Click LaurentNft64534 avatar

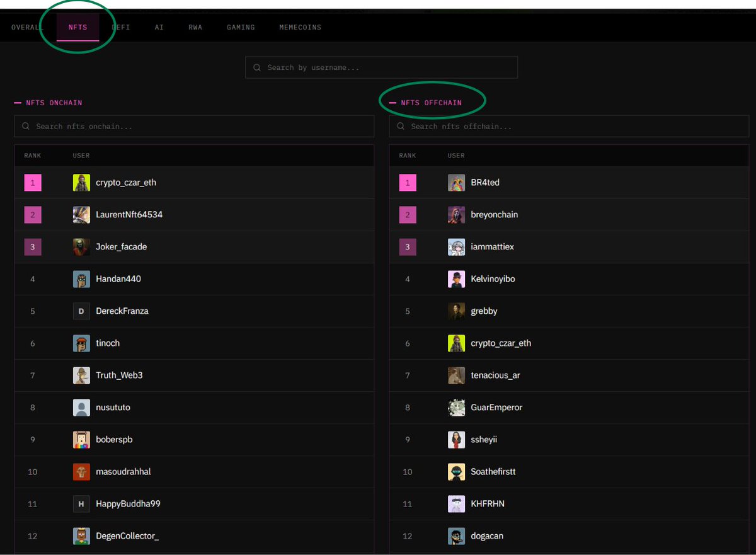pos(81,215)
